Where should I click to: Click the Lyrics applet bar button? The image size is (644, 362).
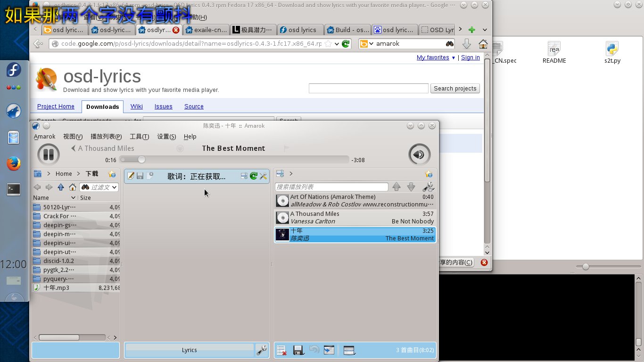click(190, 350)
